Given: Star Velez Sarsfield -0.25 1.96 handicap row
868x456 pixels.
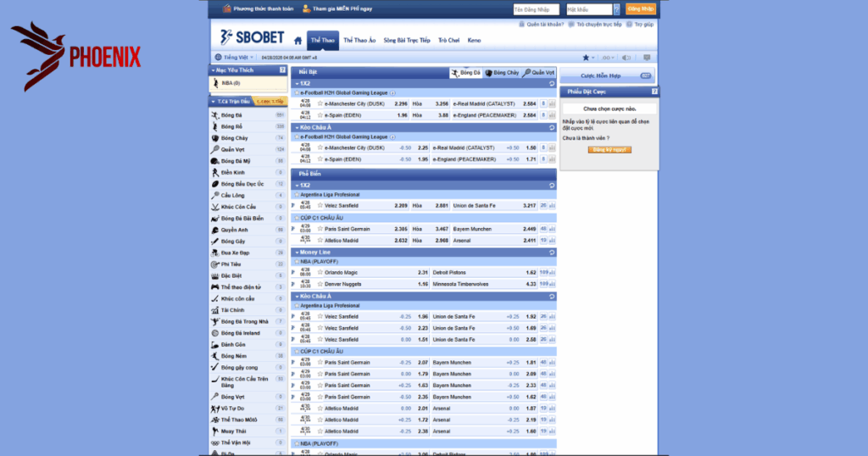Looking at the screenshot, I should tap(320, 316).
